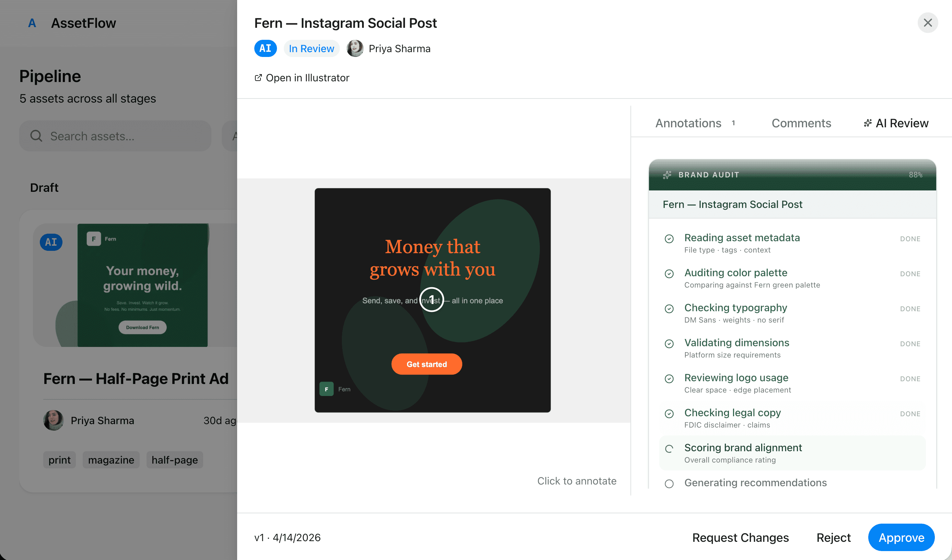Click the AI badge on the Print Ad card

(x=51, y=242)
